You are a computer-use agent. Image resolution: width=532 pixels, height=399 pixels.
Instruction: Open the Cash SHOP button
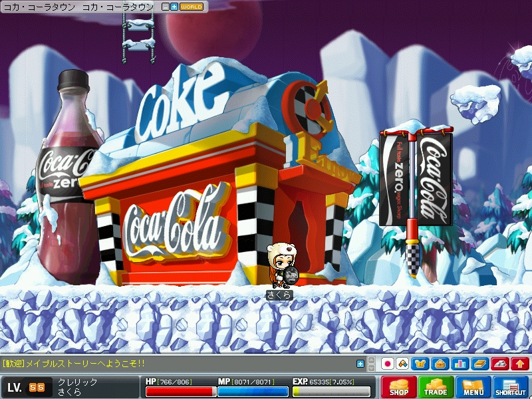pos(398,387)
